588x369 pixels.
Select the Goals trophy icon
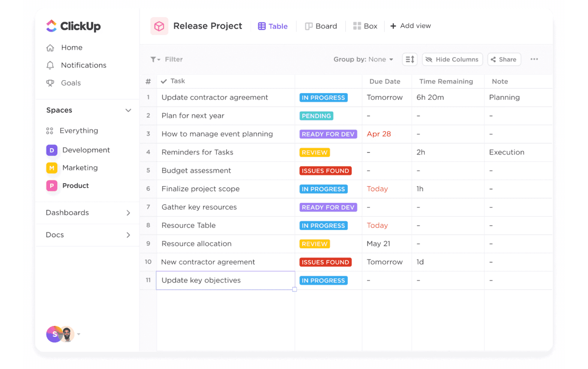click(50, 83)
